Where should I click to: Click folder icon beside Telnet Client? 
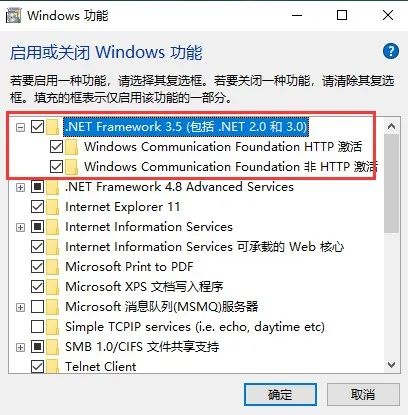pos(53,367)
